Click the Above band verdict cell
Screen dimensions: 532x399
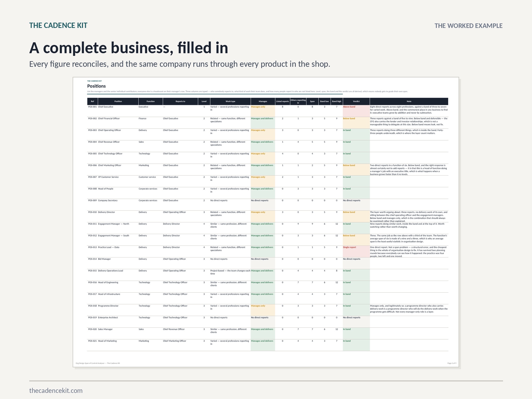click(356, 111)
